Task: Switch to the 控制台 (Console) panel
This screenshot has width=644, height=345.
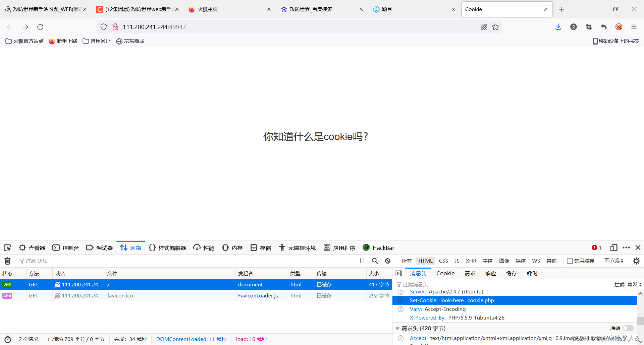Action: 65,248
